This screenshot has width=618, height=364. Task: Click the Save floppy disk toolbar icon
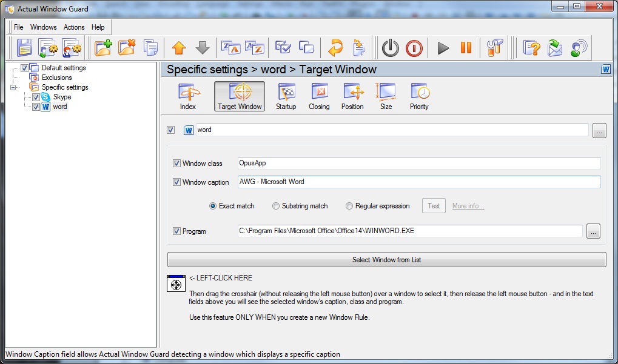(24, 48)
